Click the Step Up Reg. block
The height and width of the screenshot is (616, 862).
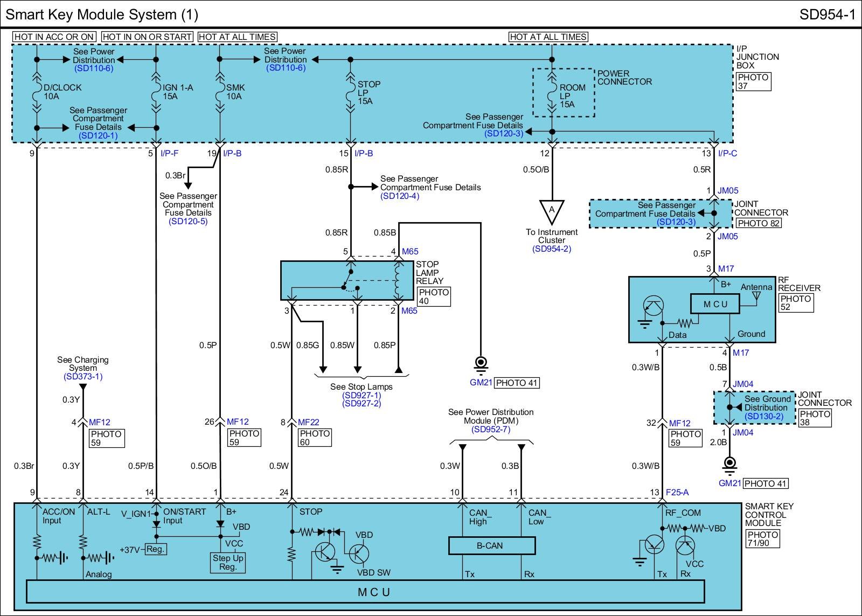pos(228,562)
